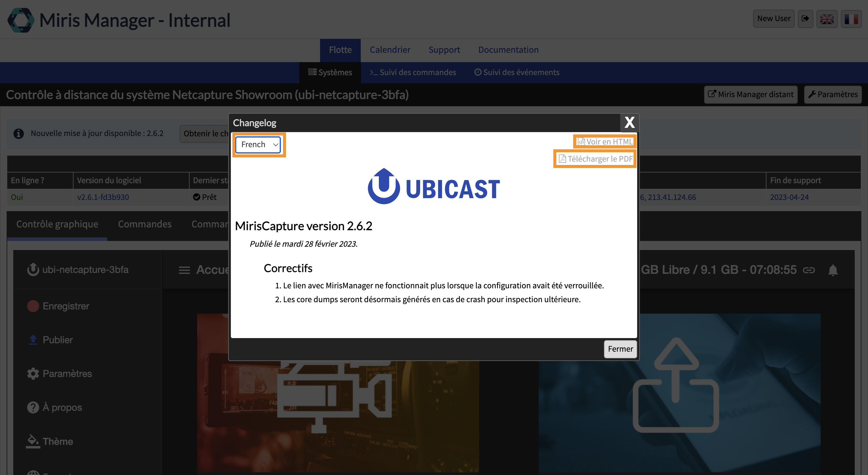Click the sidebar Paramètres gear icon
Viewport: 868px width, 475px height.
click(x=33, y=374)
